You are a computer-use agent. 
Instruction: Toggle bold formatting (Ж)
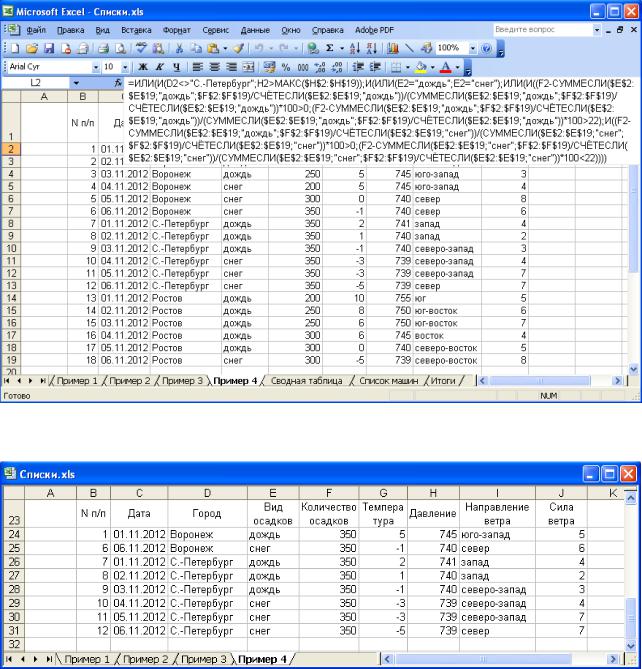(x=143, y=67)
